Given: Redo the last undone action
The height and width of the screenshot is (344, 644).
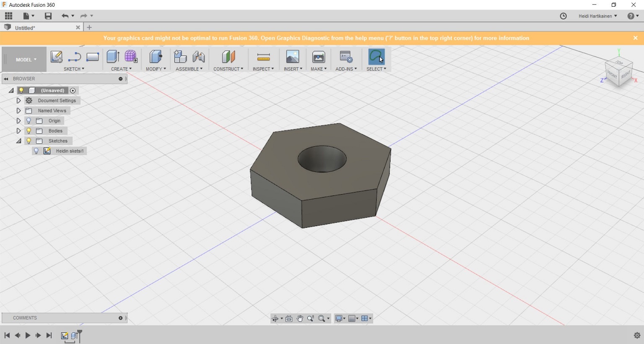Looking at the screenshot, I should [84, 16].
